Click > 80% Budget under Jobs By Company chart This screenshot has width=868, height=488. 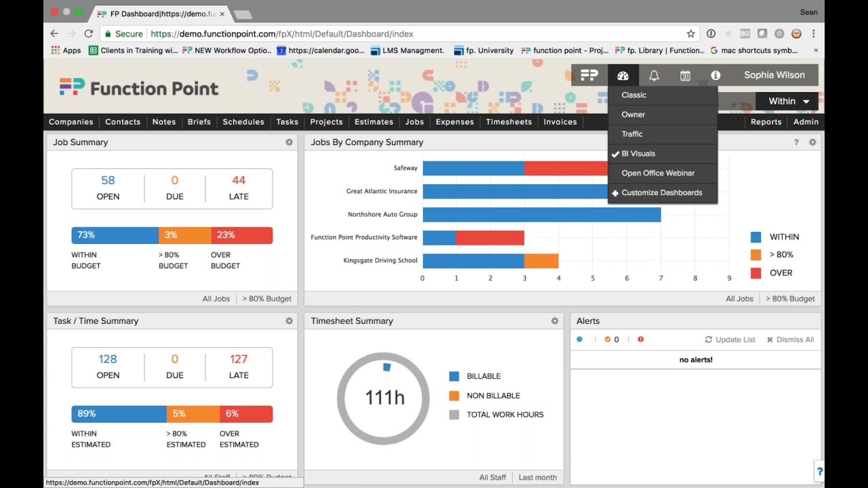pyautogui.click(x=791, y=299)
